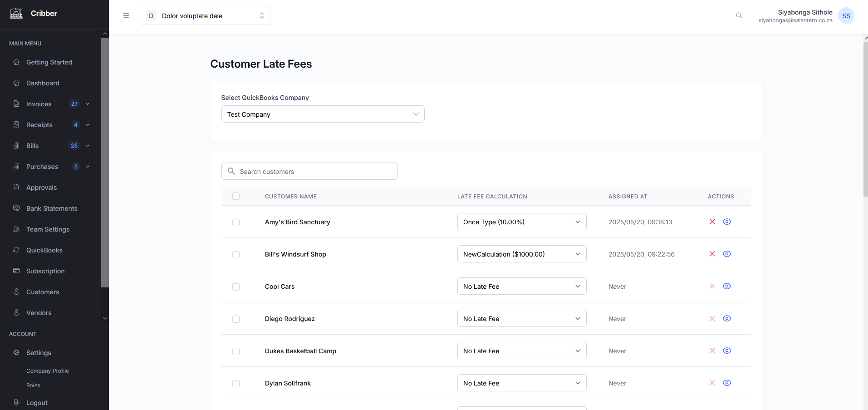Check the Diego Rodriguez row

236,319
